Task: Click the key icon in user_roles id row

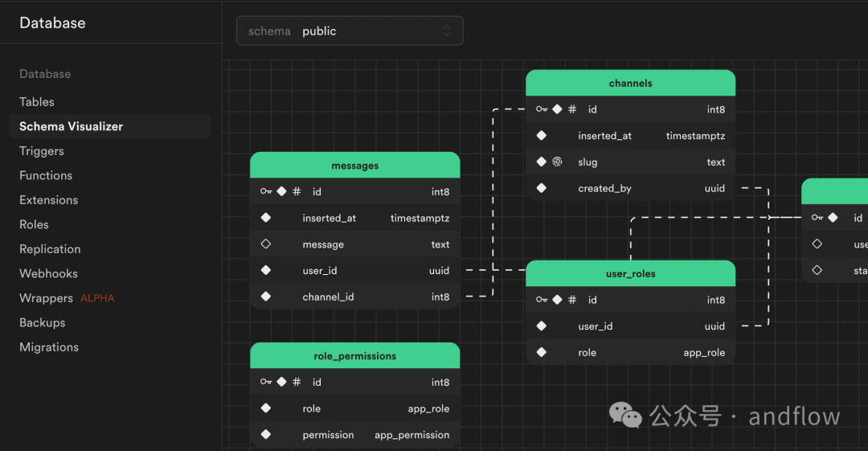Action: [x=541, y=300]
